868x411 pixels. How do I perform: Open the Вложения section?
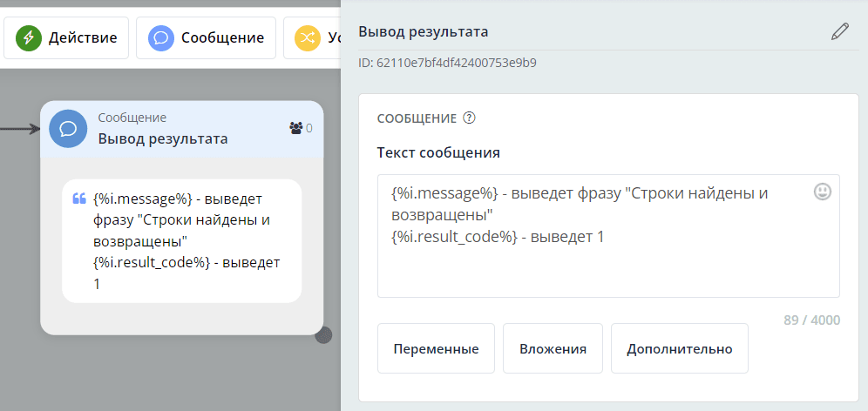click(553, 348)
